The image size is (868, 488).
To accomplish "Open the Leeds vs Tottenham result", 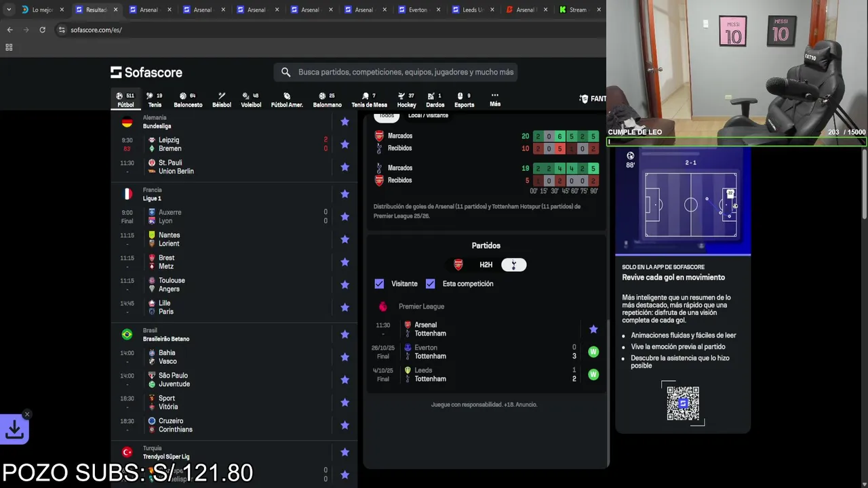I will tap(486, 375).
